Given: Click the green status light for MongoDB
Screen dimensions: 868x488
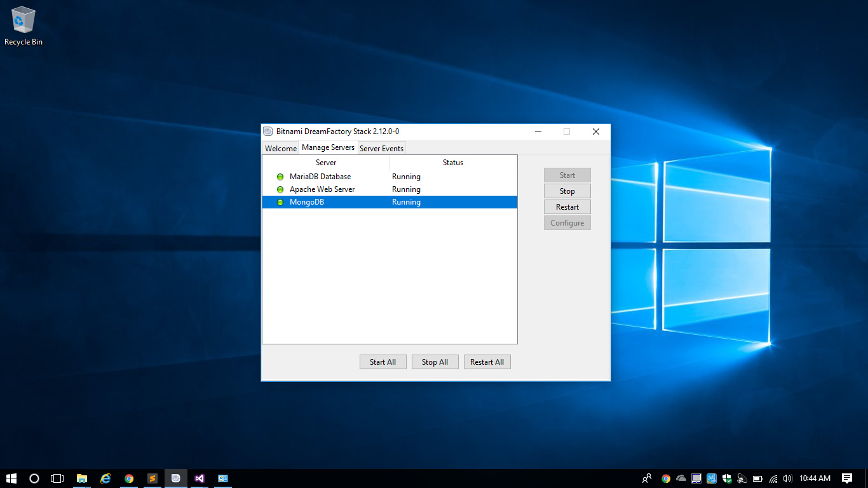Looking at the screenshot, I should pyautogui.click(x=280, y=202).
